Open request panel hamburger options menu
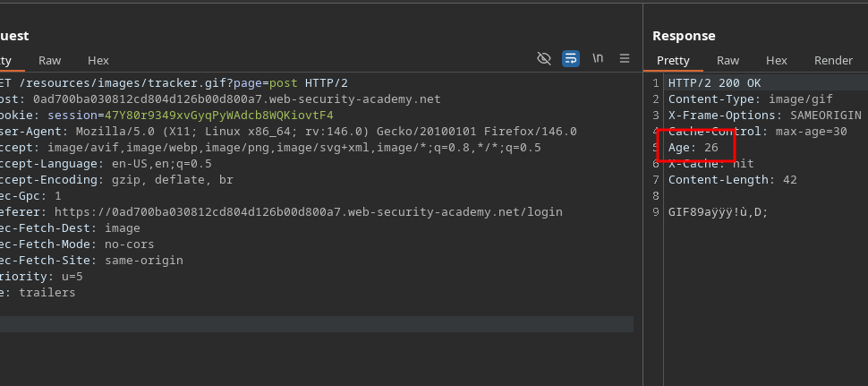Screen dimensions: 868x386 pos(625,58)
